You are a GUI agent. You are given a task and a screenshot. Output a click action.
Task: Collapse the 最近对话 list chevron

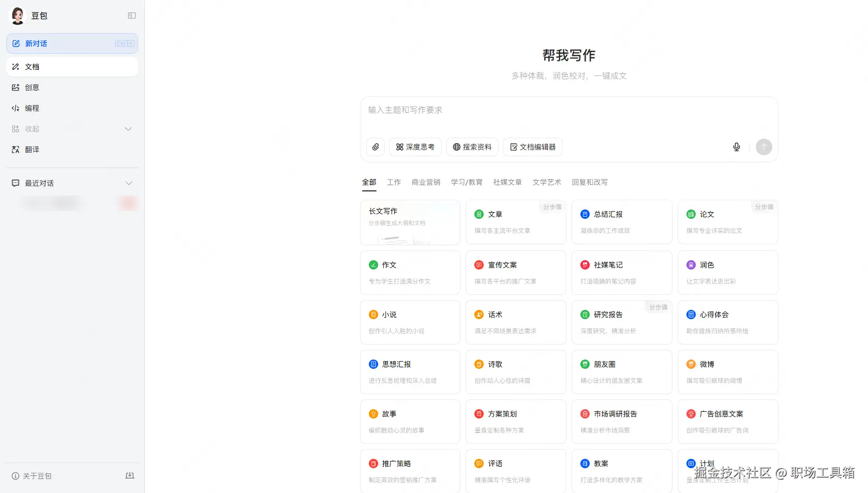(129, 183)
